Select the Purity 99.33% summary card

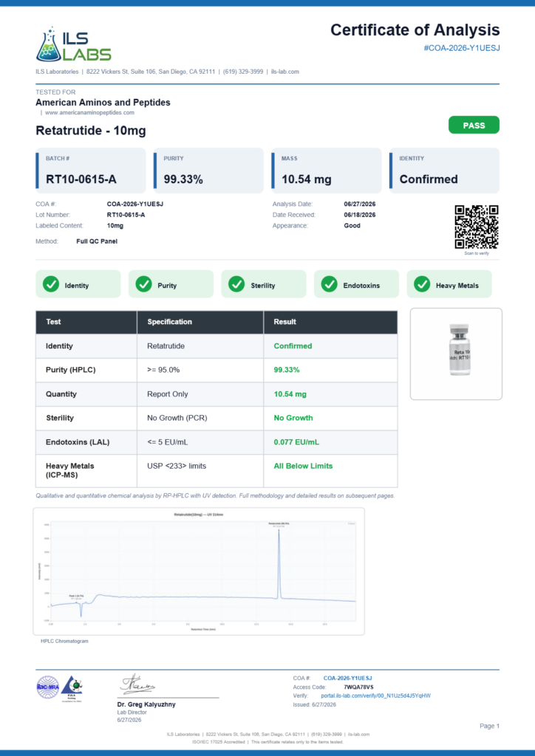[x=208, y=171]
